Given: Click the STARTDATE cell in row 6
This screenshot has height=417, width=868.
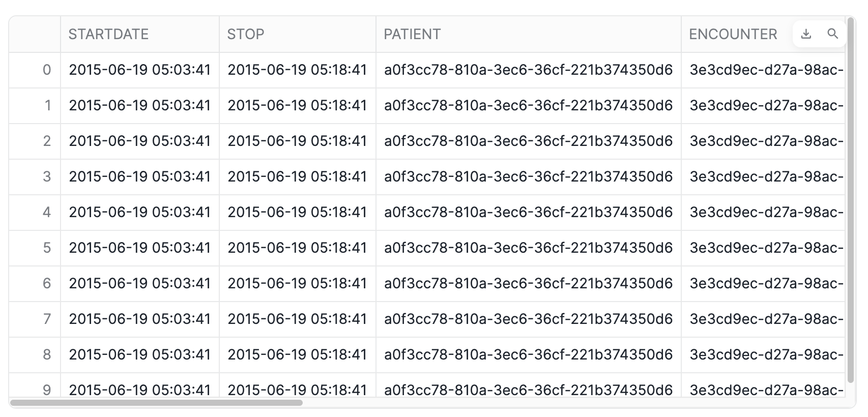Looking at the screenshot, I should [x=140, y=284].
